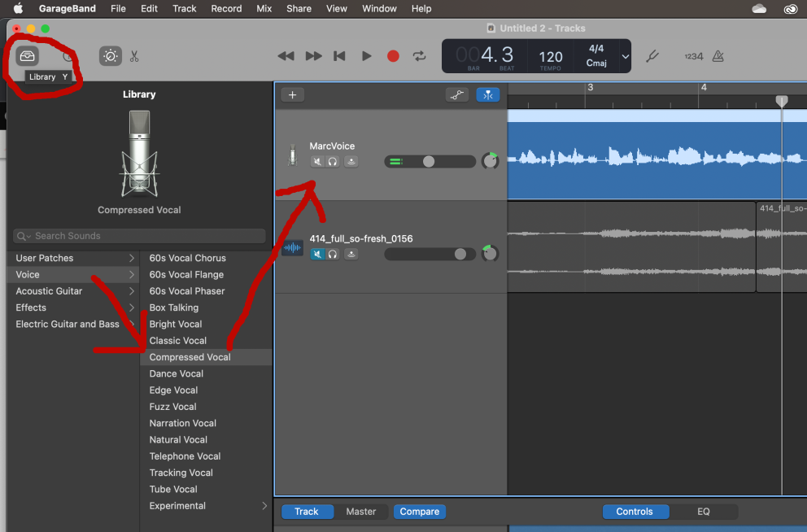Enable input monitoring on 414_full_so-fresh_0156 track

351,254
